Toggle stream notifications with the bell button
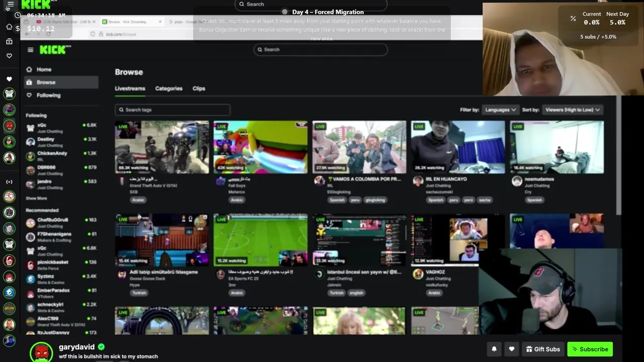This screenshot has height=362, width=644. [x=494, y=349]
